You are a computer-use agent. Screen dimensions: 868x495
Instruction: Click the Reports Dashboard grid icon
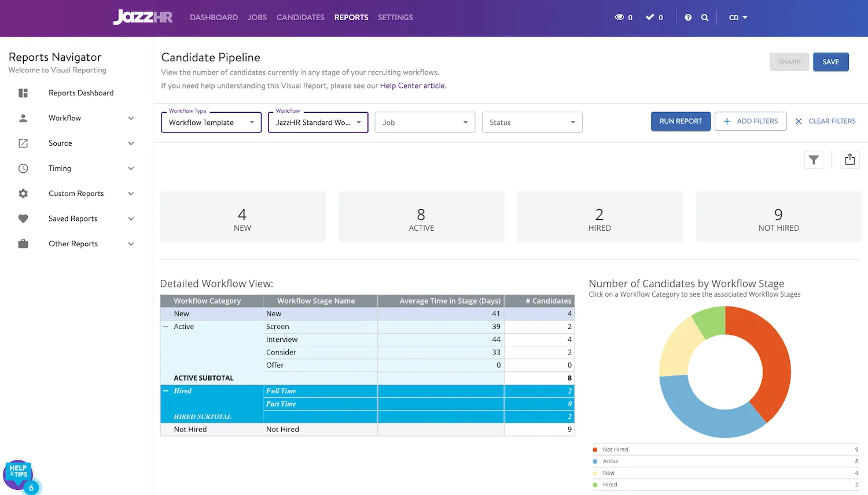[x=23, y=93]
